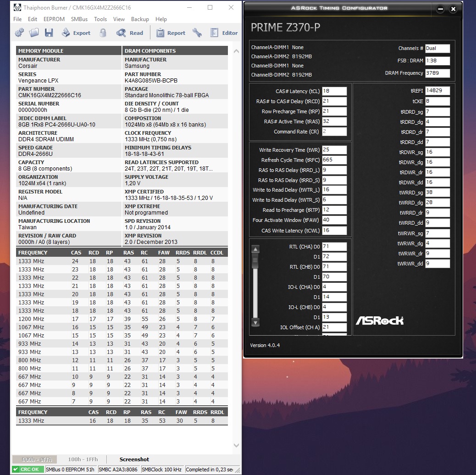Minimize the ASRock Timing Configurator window
This screenshot has width=476, height=475.
pyautogui.click(x=440, y=9)
